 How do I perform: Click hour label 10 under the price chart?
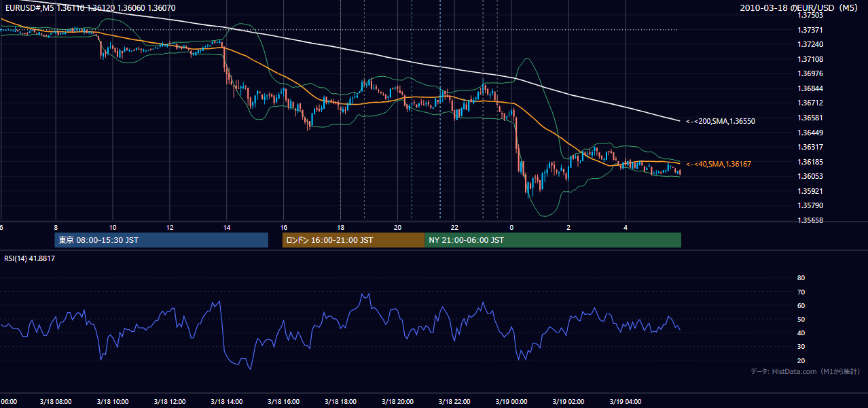click(x=113, y=227)
